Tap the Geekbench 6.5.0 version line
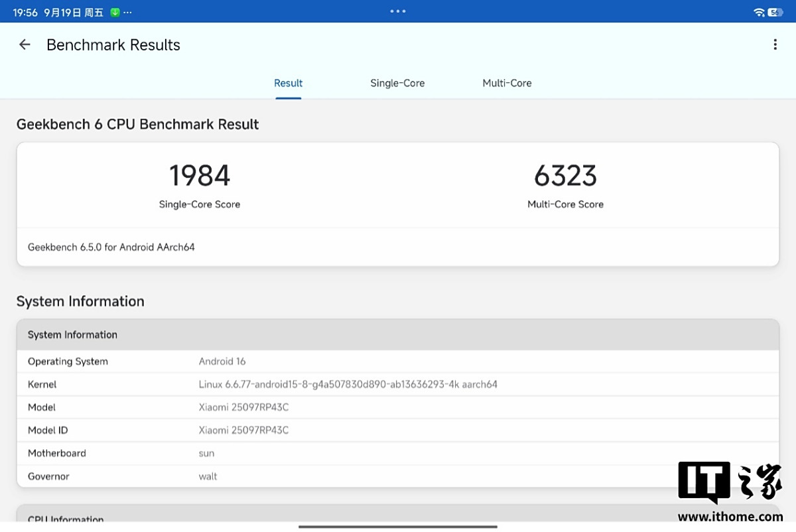This screenshot has width=796, height=532. (x=111, y=247)
